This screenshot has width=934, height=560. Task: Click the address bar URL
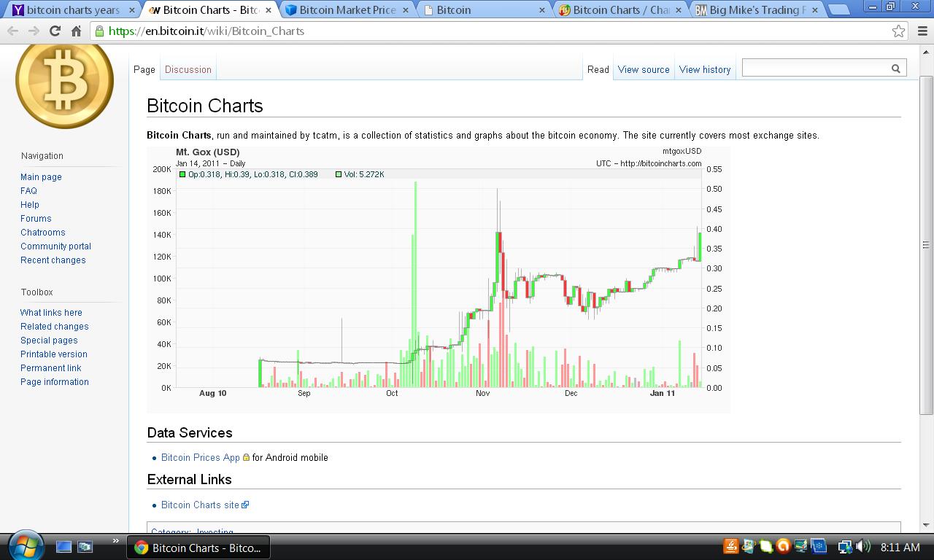click(207, 31)
